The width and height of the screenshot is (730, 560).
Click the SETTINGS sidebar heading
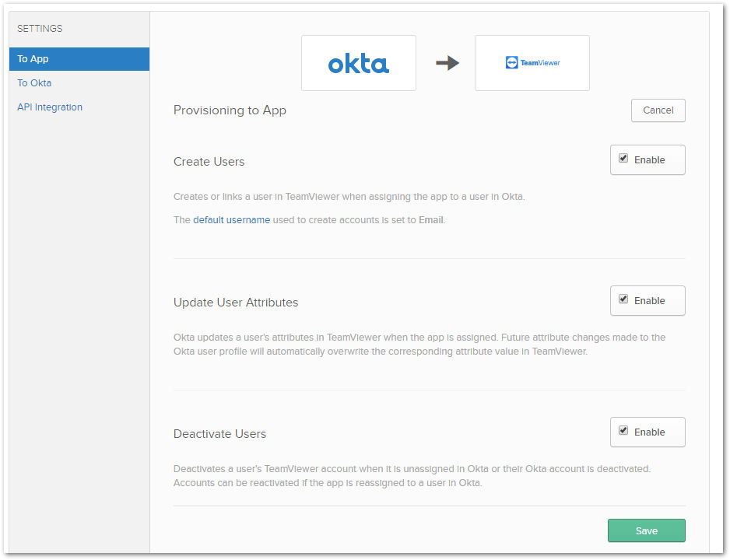coord(40,28)
